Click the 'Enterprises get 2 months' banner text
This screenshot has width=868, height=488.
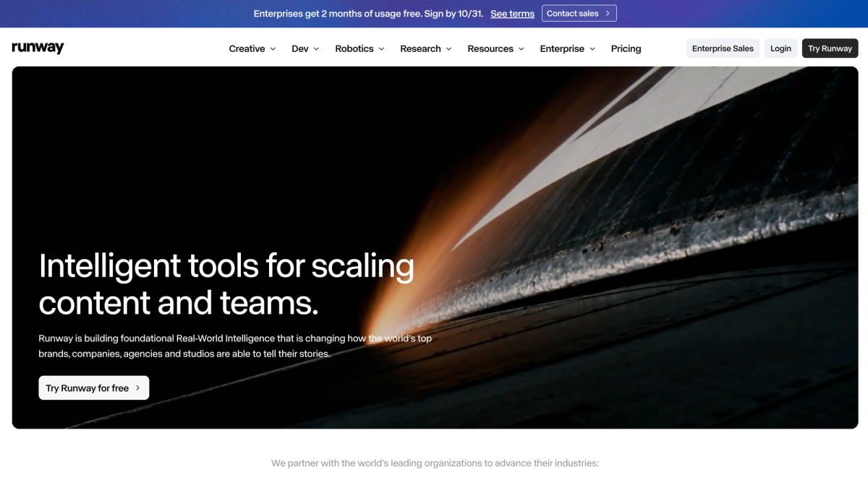(x=367, y=14)
